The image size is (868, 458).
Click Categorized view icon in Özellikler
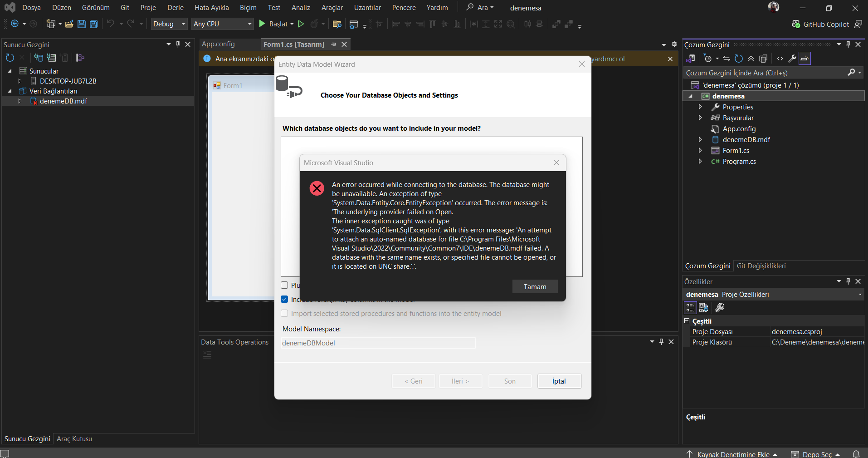coord(690,308)
